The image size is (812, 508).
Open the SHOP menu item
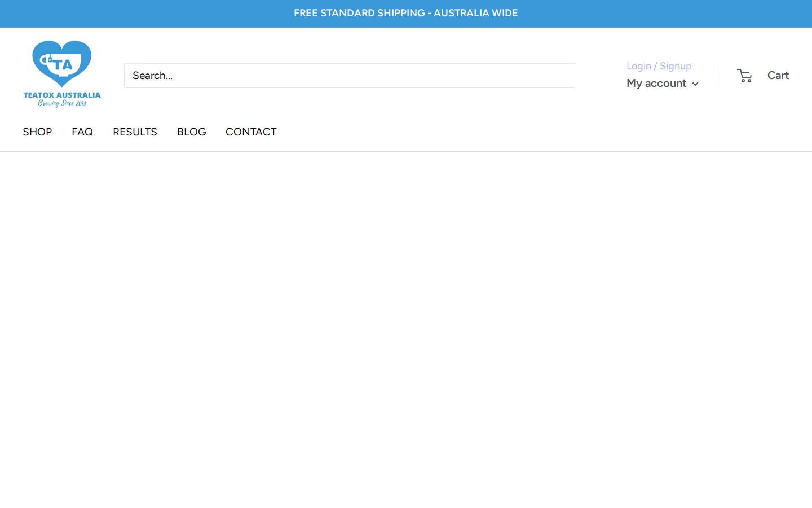37,132
